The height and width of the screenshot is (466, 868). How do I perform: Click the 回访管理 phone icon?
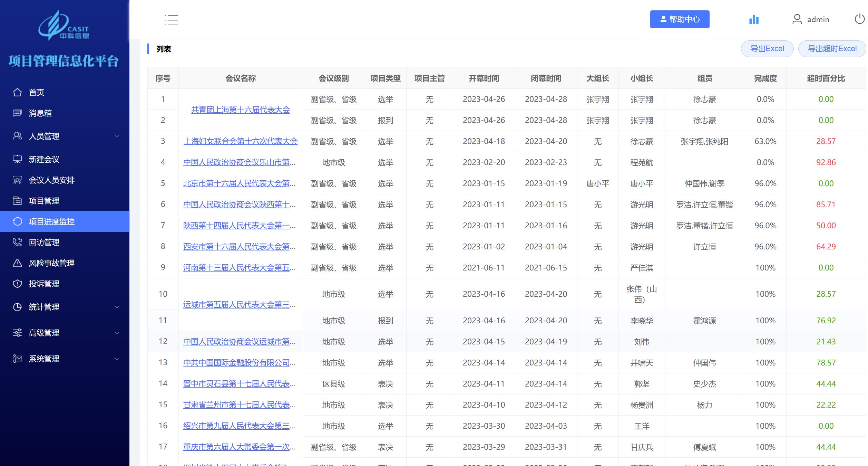(17, 242)
